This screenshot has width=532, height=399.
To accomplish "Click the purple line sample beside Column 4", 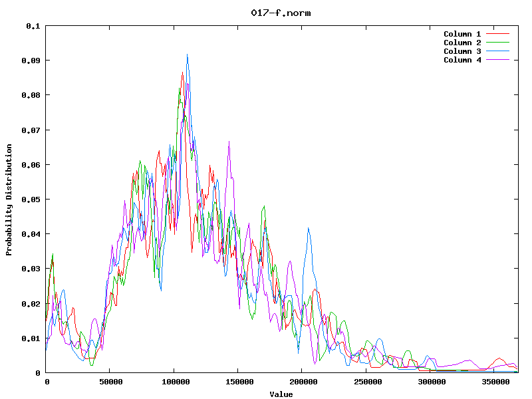I will [x=497, y=60].
